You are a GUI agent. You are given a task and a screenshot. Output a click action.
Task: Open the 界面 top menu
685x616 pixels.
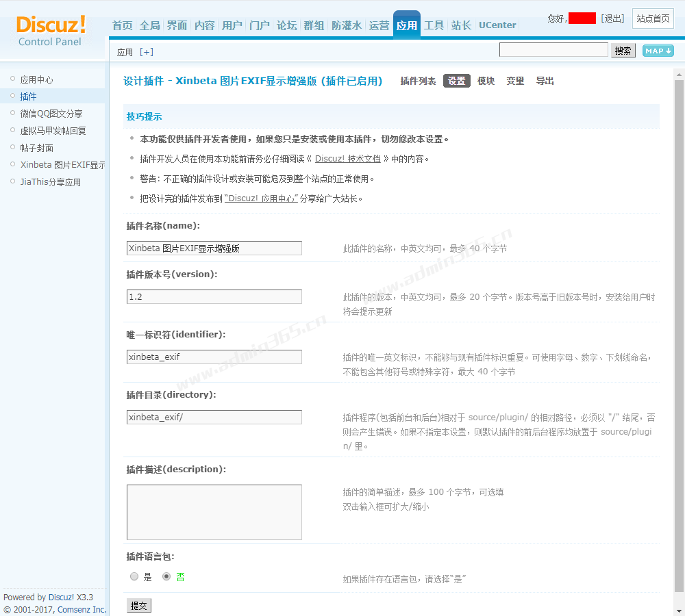(x=177, y=25)
